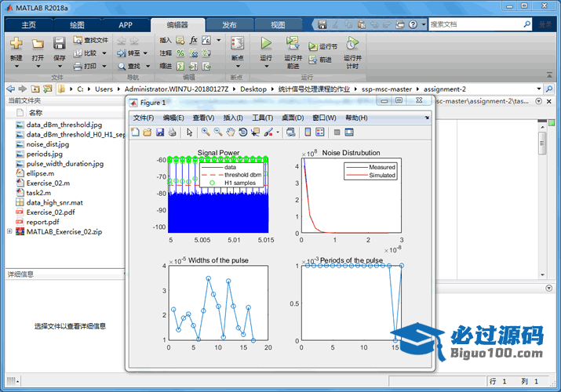This screenshot has width=561, height=392.
Task: Click the Insert Legend icon in Figure 1
Action: pyautogui.click(x=320, y=132)
